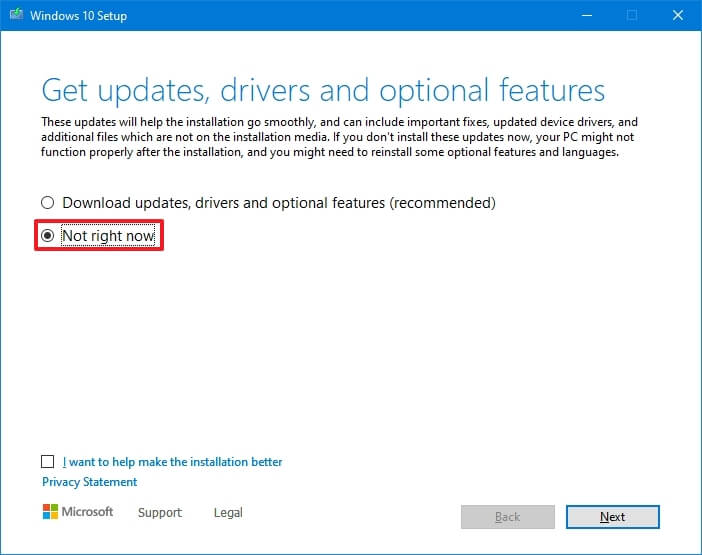This screenshot has height=555, width=702.
Task: Click the disabled maximize button
Action: [632, 15]
